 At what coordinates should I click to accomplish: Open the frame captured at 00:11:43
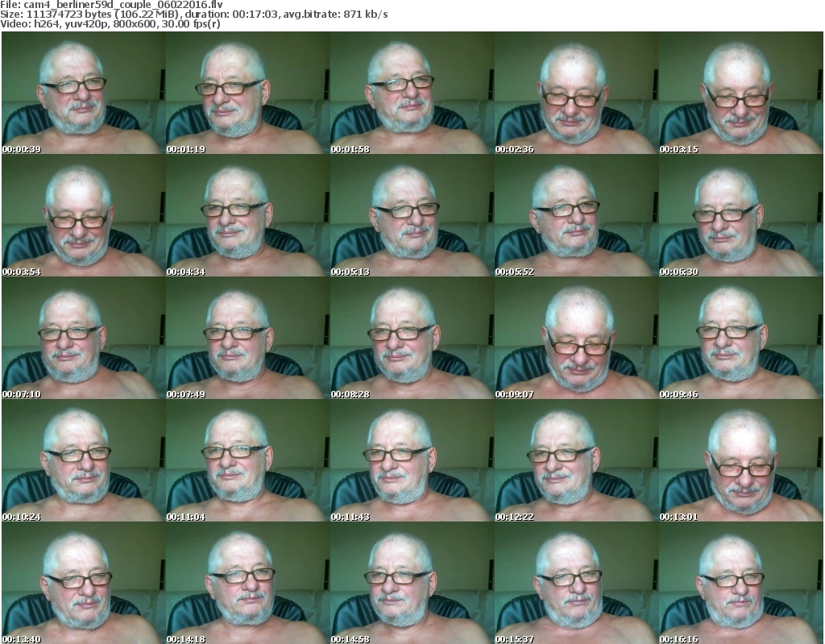click(412, 461)
